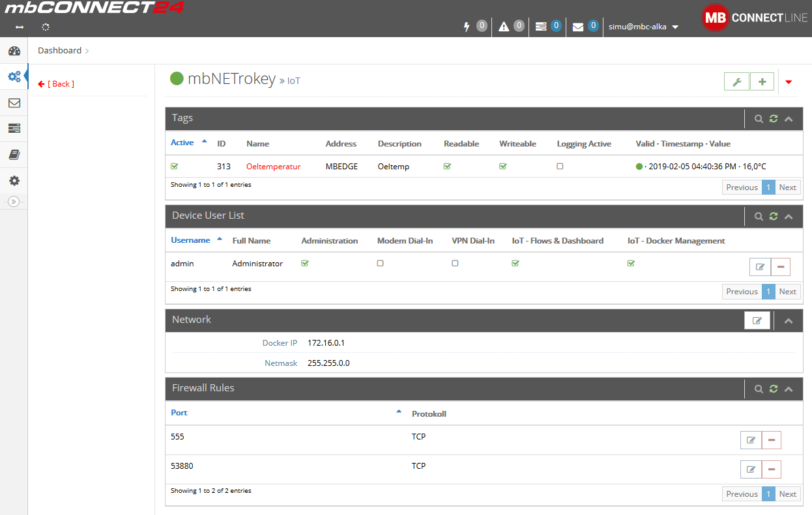Click Previous in Tags pagination

point(742,188)
